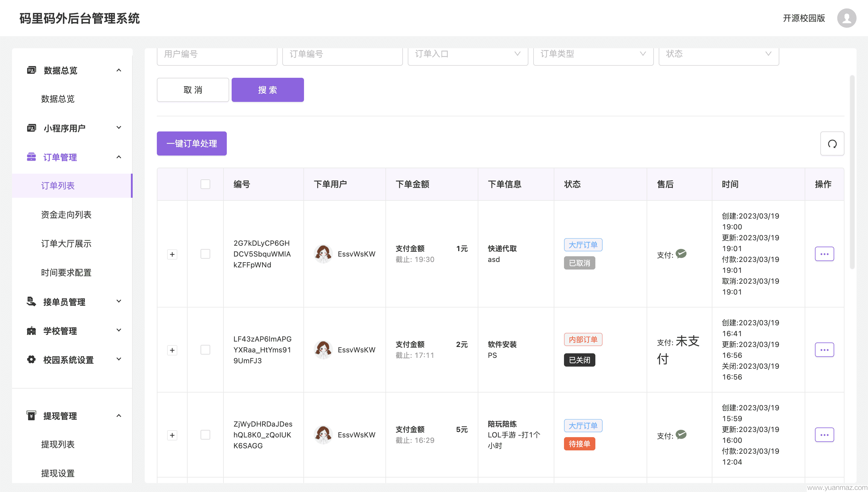Click the 校园系统设置 gear icon
Screen dimensions: 868x492
[x=31, y=360]
